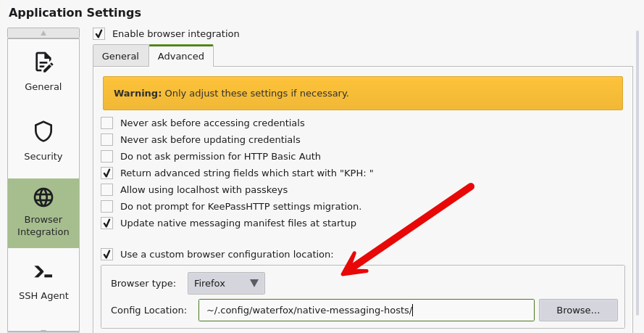The height and width of the screenshot is (333, 644).
Task: Disable Update native messaging manifest files
Action: tap(107, 223)
